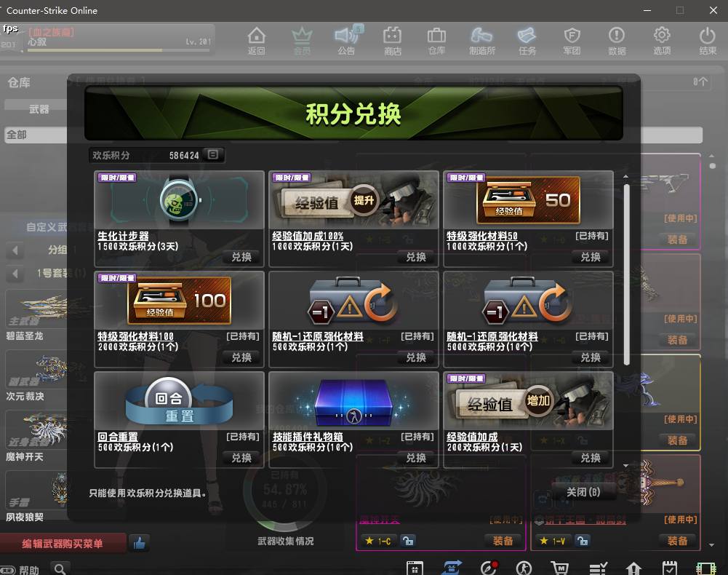Close the dialog with 关闭 (B)
728x575 pixels.
click(583, 492)
